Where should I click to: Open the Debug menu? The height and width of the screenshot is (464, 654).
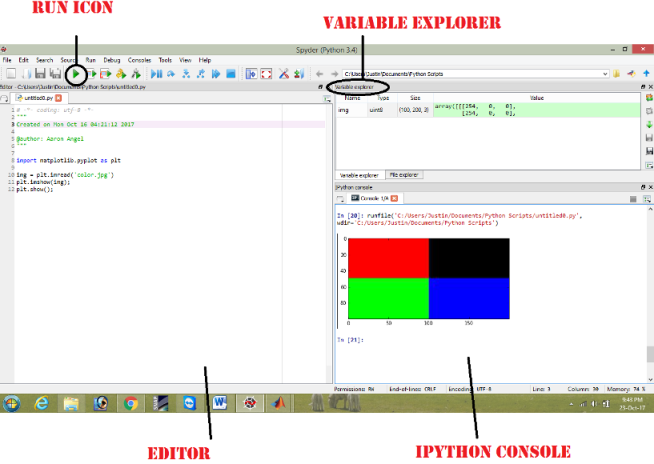(112, 60)
